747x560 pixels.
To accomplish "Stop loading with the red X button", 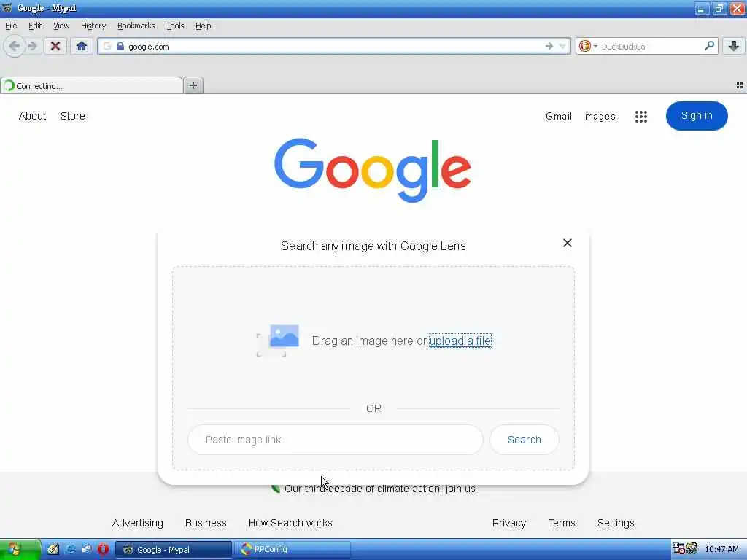I will coord(55,46).
